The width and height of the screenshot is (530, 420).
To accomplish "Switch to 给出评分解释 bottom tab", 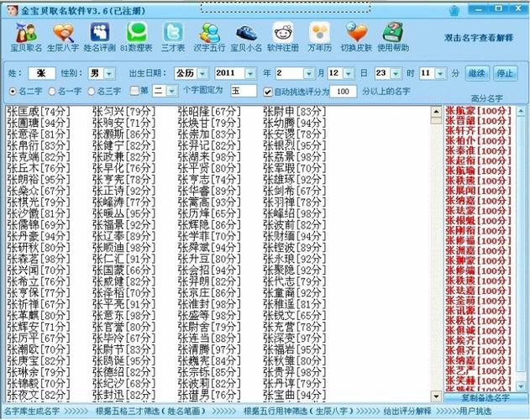I will tap(407, 412).
